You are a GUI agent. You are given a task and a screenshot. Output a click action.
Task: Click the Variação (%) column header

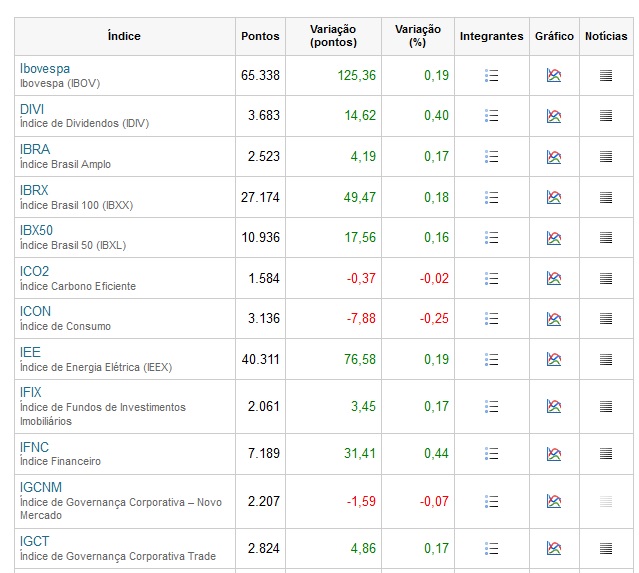click(418, 36)
